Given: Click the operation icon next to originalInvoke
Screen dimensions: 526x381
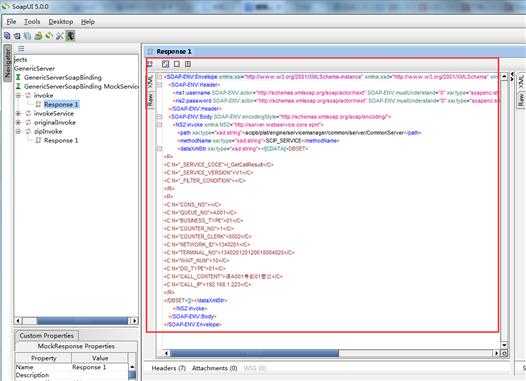Looking at the screenshot, I should tap(29, 122).
